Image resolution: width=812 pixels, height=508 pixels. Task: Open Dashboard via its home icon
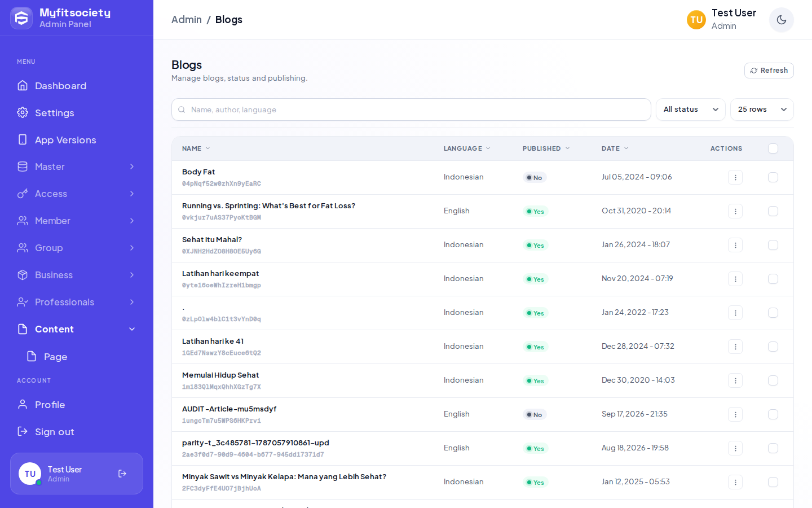coord(23,85)
